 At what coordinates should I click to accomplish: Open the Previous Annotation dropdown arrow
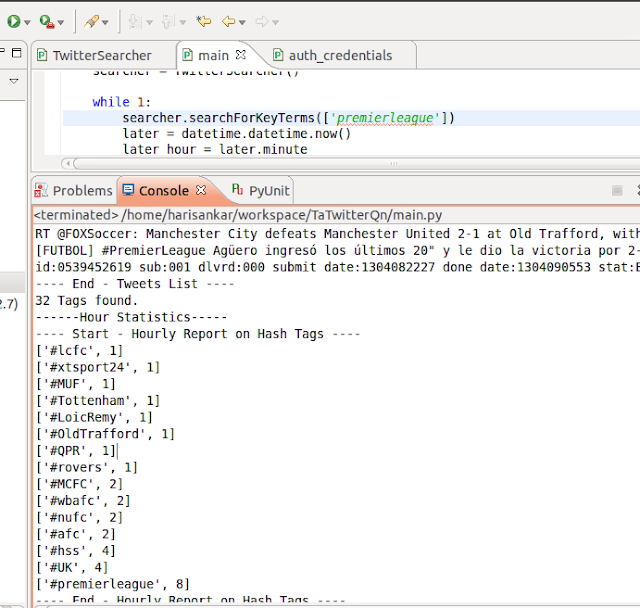tap(183, 22)
